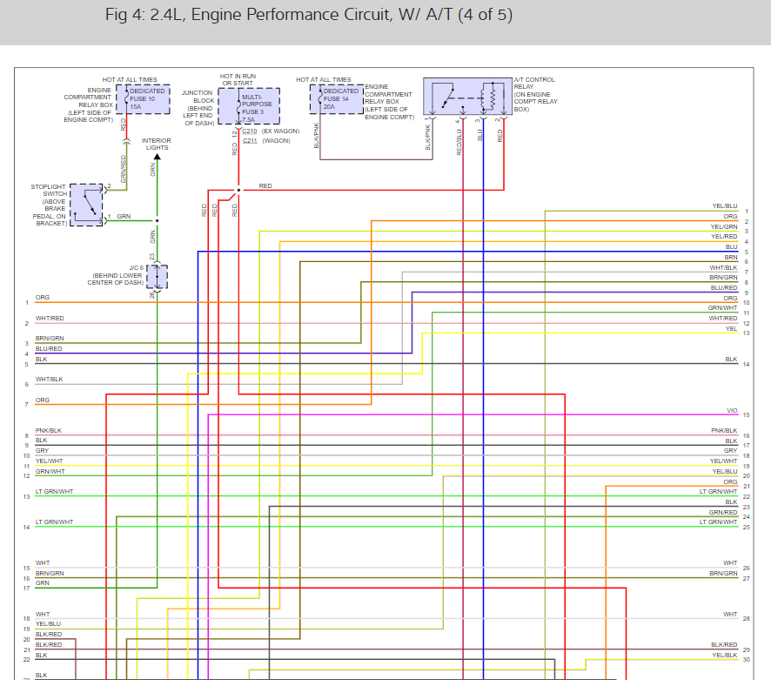The width and height of the screenshot is (771, 700).
Task: Click the RED horizontal wire label
Action: (x=265, y=186)
